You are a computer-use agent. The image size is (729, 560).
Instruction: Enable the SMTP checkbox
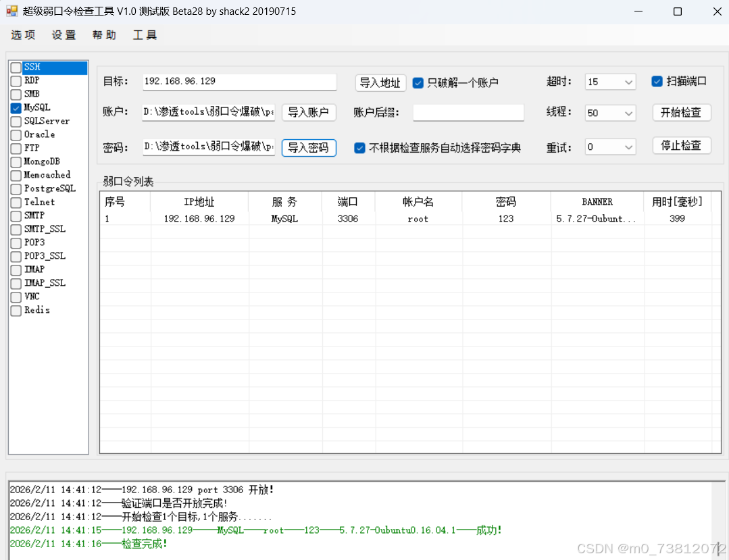[16, 215]
